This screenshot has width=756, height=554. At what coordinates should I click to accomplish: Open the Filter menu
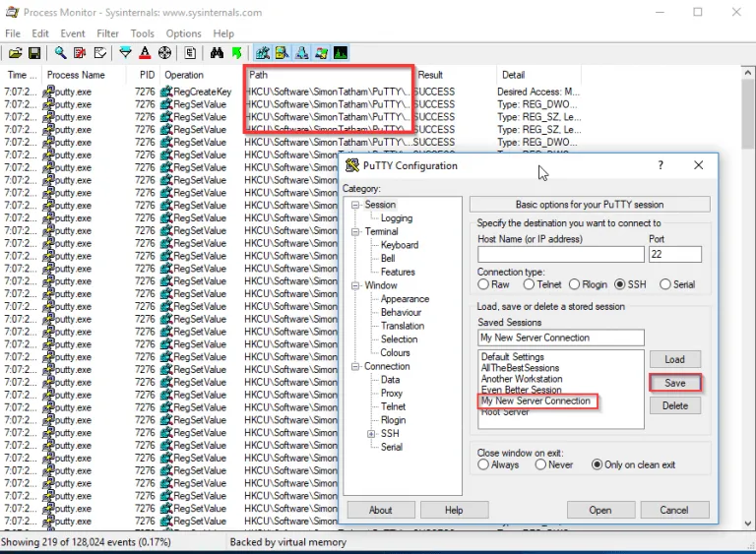[x=107, y=33]
